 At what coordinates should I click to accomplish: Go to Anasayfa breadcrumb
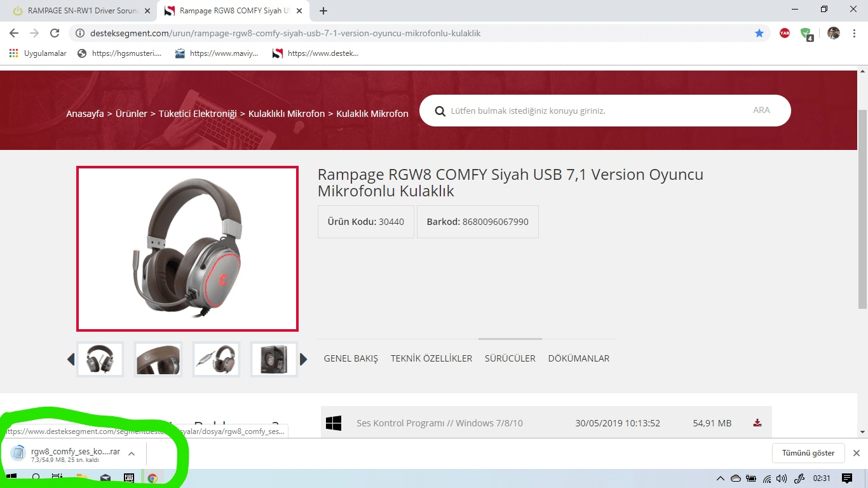pos(85,114)
